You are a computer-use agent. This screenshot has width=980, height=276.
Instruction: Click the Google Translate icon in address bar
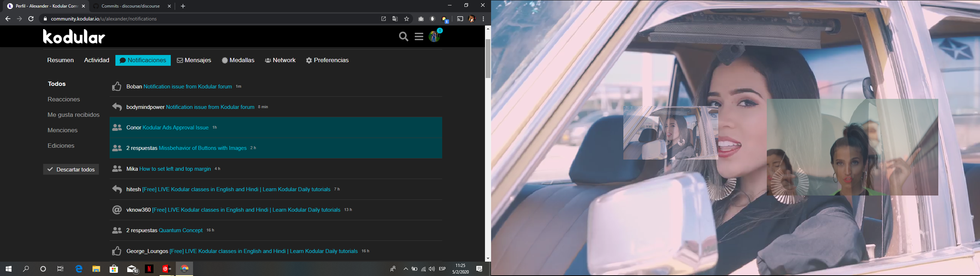(395, 19)
